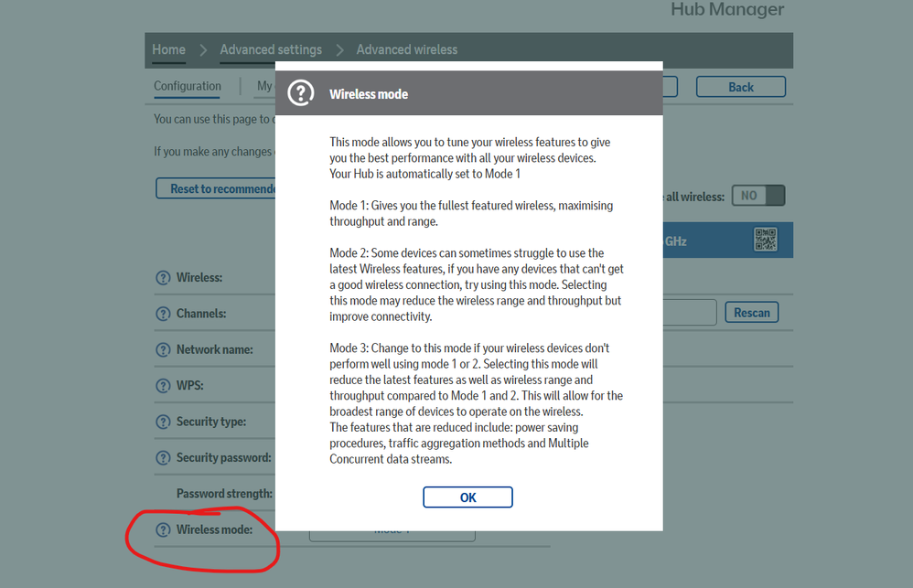Click the Hub Manager heading
Screen dimensions: 913x588
tap(727, 9)
